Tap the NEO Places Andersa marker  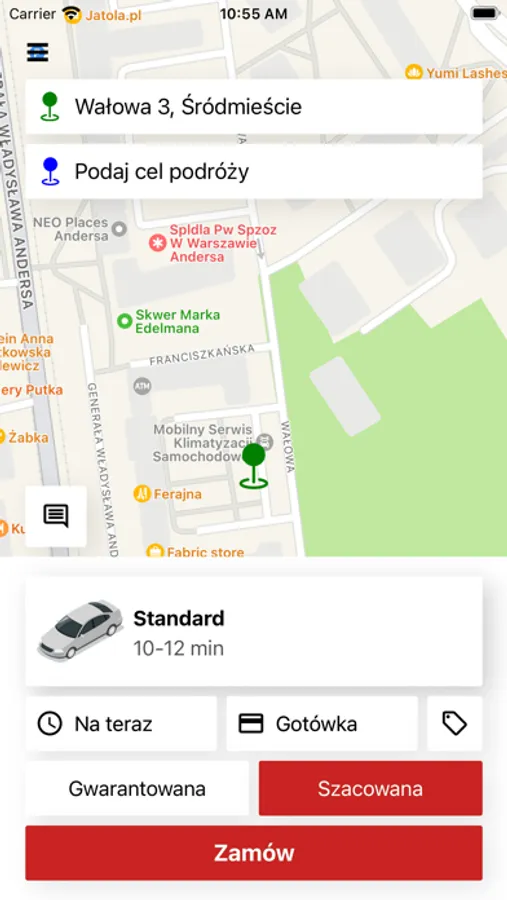coord(119,229)
